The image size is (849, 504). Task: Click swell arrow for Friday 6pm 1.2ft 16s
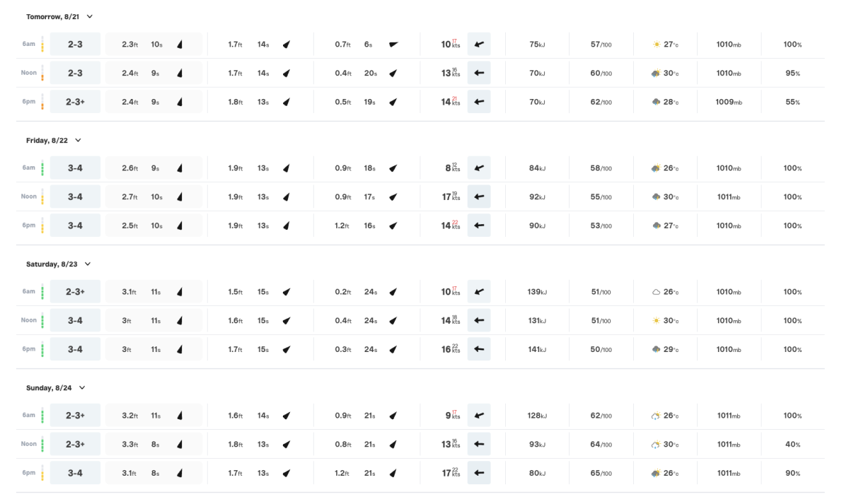point(393,226)
